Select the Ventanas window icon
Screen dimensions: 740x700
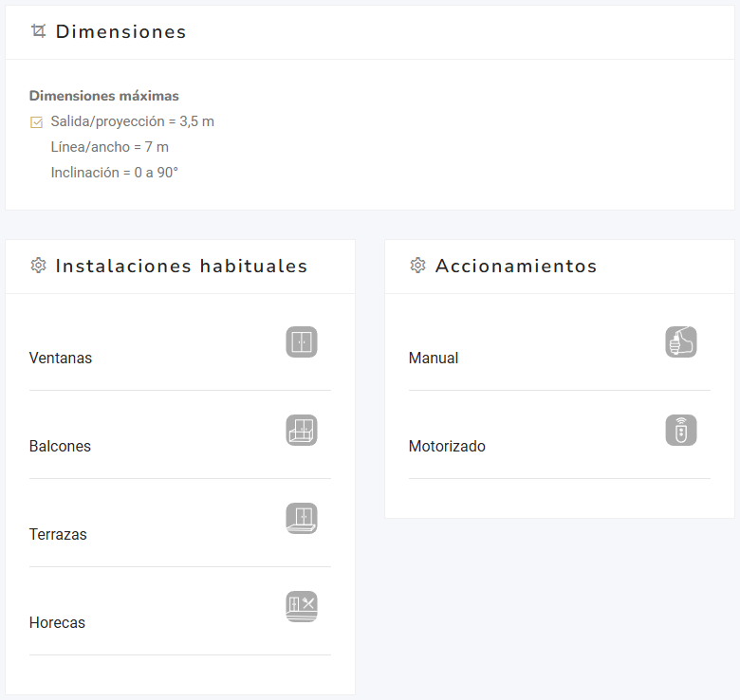tap(302, 342)
